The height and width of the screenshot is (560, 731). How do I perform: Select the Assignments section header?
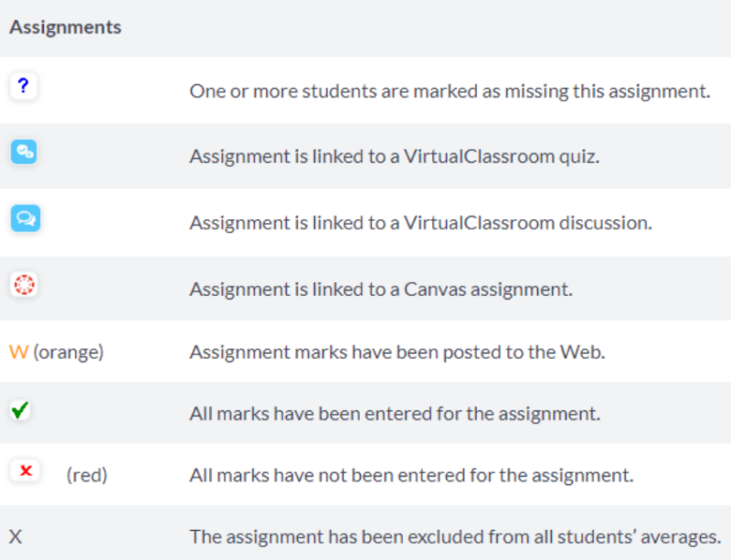65,27
